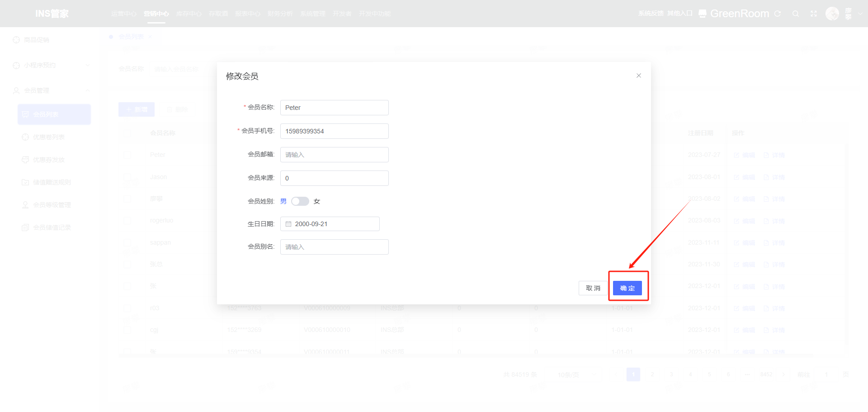Click the 会员名称 field containing Peter
This screenshot has width=868, height=412.
(335, 108)
